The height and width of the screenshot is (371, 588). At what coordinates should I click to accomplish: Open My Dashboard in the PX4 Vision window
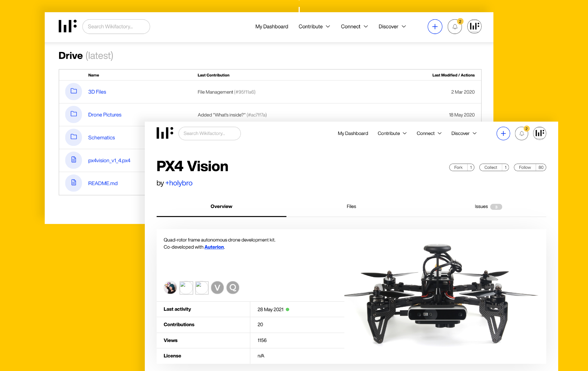click(353, 133)
